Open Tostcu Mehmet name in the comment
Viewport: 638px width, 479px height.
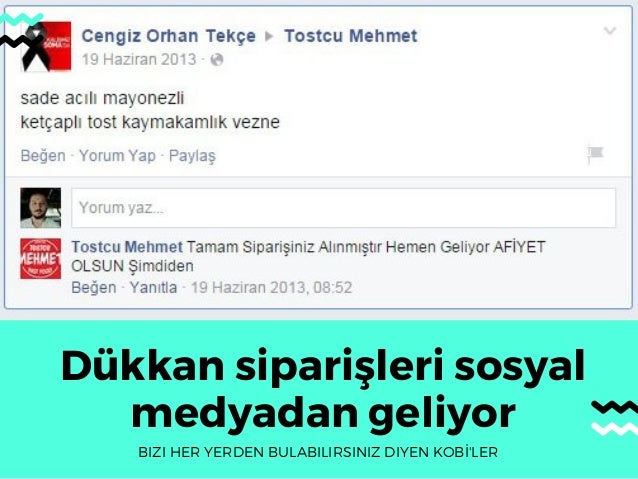tap(127, 247)
